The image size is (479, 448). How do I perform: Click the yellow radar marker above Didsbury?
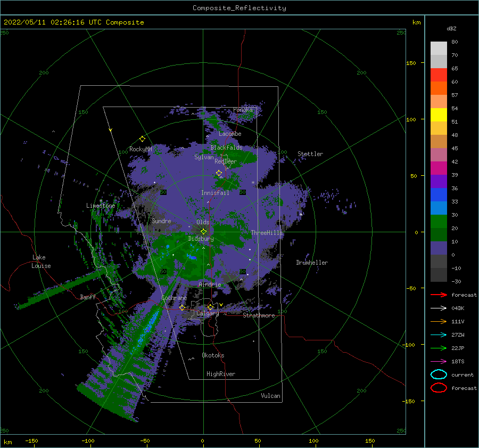coord(203,232)
